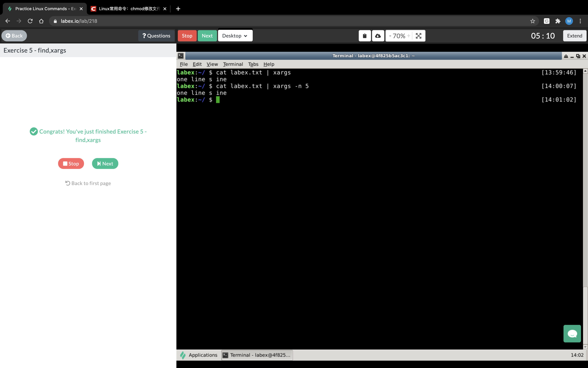The height and width of the screenshot is (368, 588).
Task: Open the Chrome profile avatar M
Action: tap(569, 21)
